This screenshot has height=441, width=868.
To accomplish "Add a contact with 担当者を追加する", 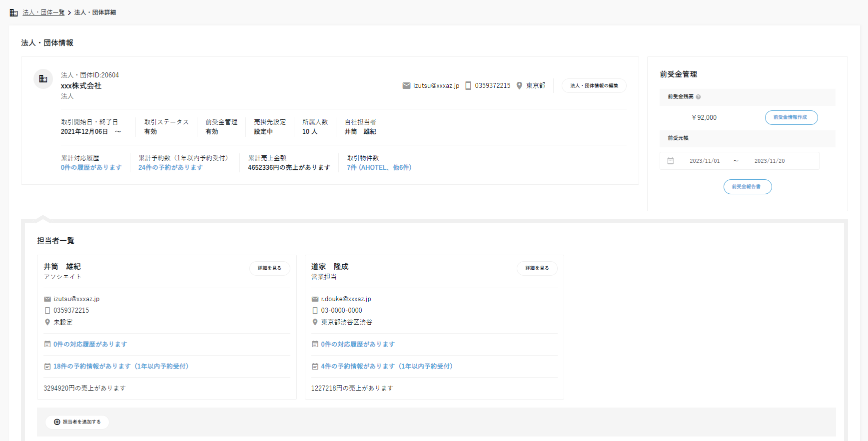I will click(x=77, y=422).
